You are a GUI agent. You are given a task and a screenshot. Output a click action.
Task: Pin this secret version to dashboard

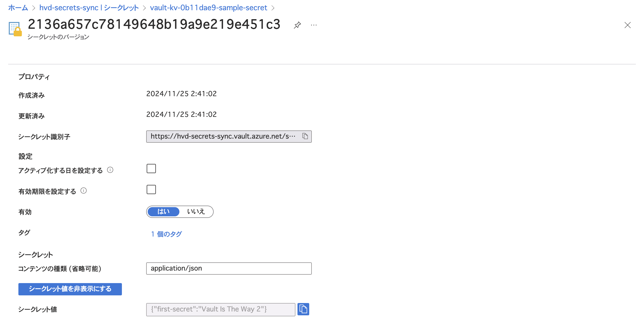[297, 25]
